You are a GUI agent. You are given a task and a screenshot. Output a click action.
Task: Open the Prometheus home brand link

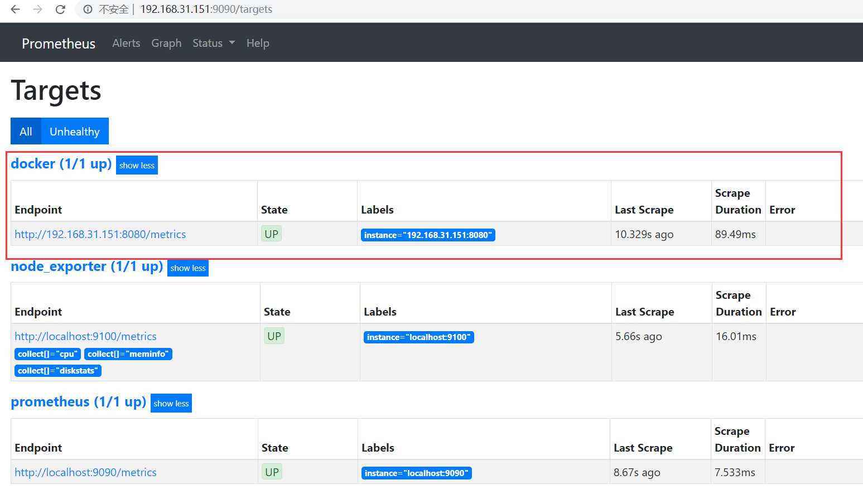59,43
